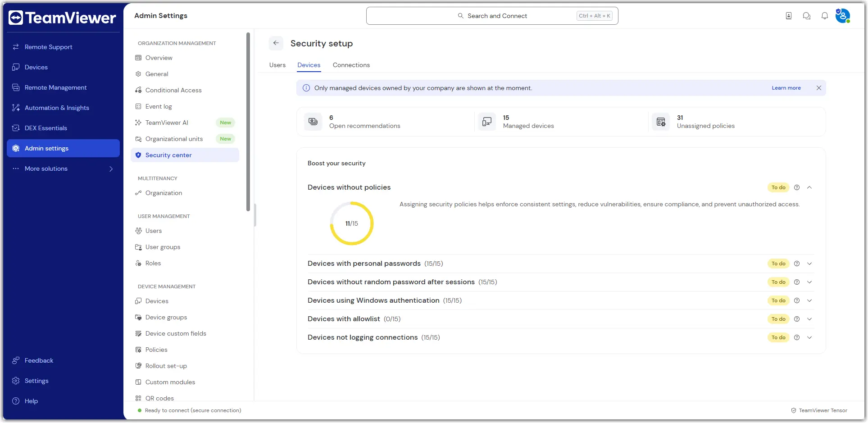
Task: Expand Devices without random password after sessions
Action: (x=809, y=282)
